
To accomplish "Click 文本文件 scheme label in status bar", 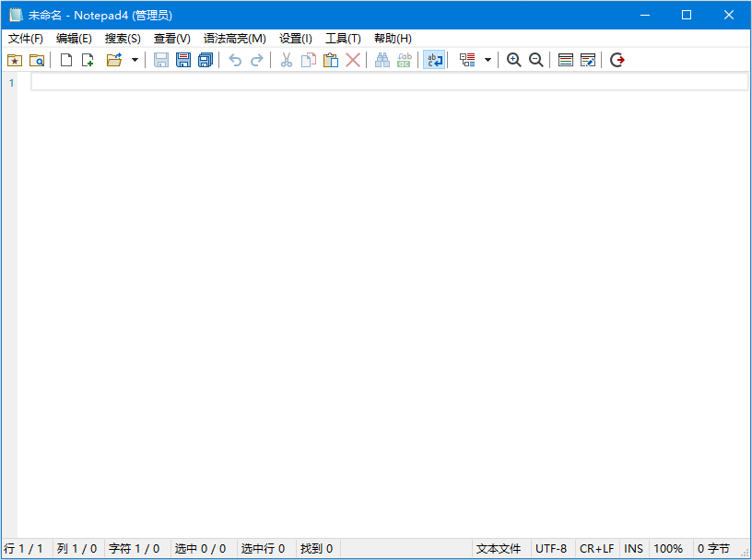I will click(x=499, y=549).
